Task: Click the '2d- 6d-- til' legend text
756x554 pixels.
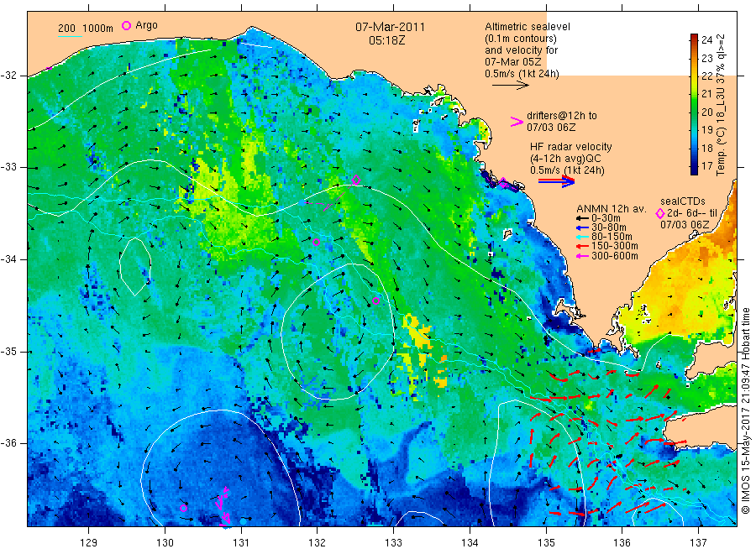Action: (x=692, y=213)
